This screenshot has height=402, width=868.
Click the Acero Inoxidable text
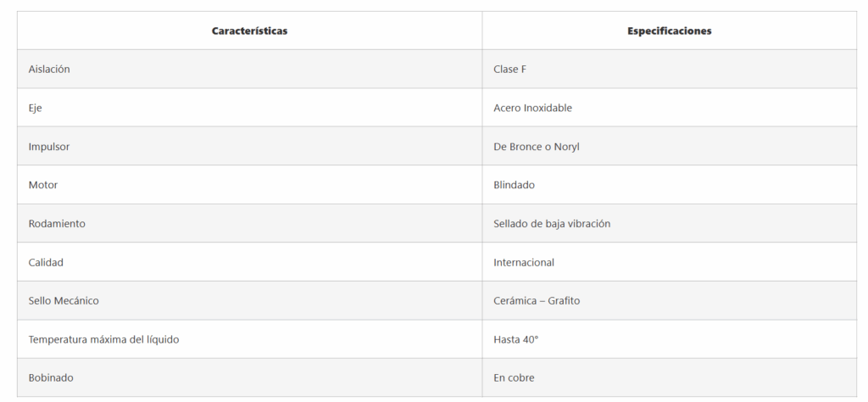(x=532, y=108)
